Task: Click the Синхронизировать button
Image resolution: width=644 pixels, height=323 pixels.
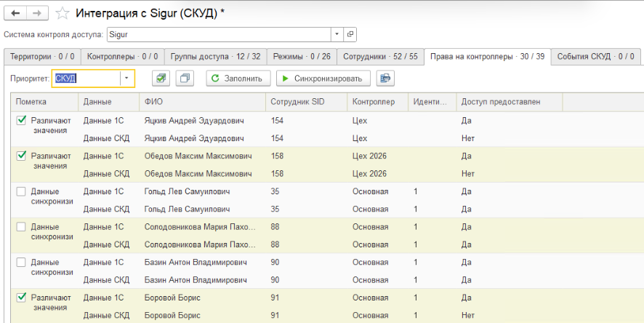Action: pyautogui.click(x=323, y=78)
